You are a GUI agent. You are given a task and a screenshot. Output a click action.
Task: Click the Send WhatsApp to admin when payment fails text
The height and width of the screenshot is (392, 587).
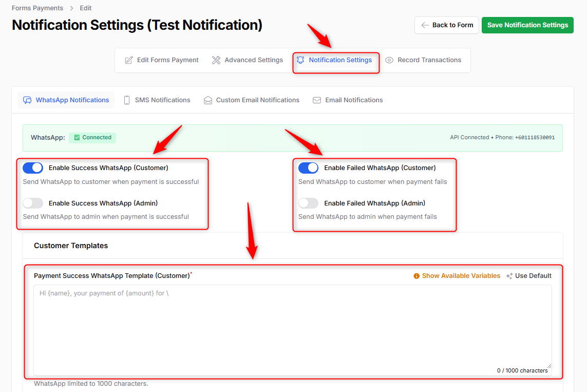(368, 217)
